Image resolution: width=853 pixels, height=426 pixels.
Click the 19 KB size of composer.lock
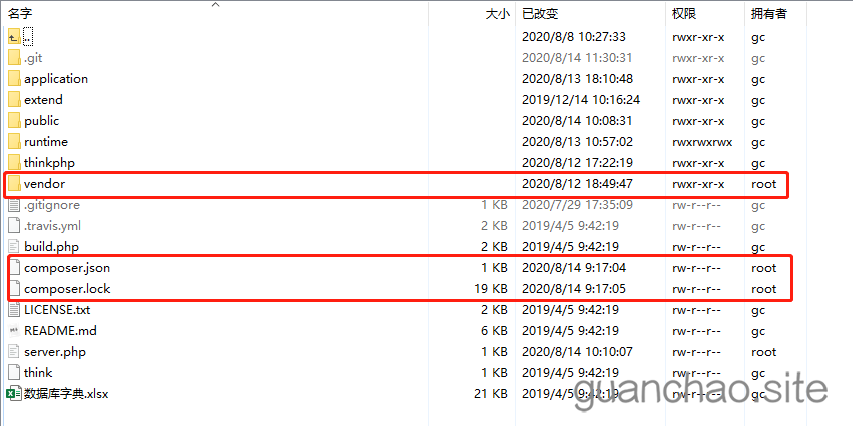(491, 289)
